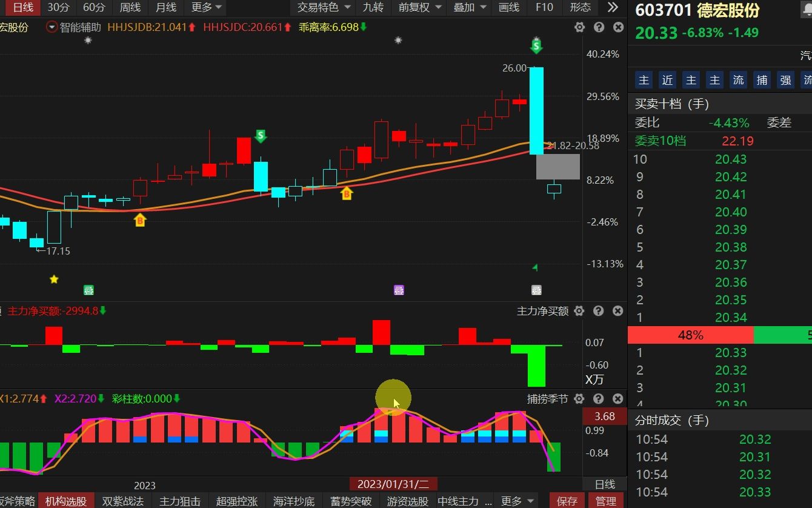Image resolution: width=812 pixels, height=508 pixels.
Task: Open settings gear for 主力净买额 panel
Action: pos(579,311)
